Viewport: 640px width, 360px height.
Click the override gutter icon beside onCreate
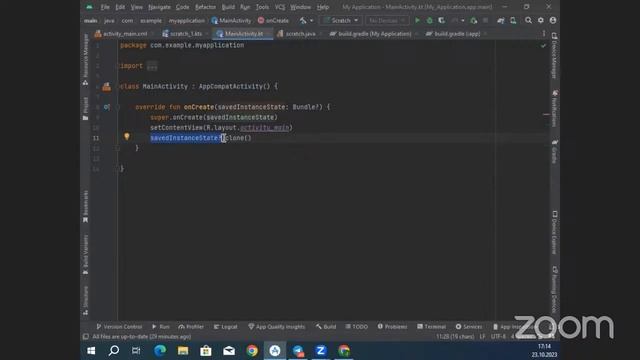coord(106,107)
